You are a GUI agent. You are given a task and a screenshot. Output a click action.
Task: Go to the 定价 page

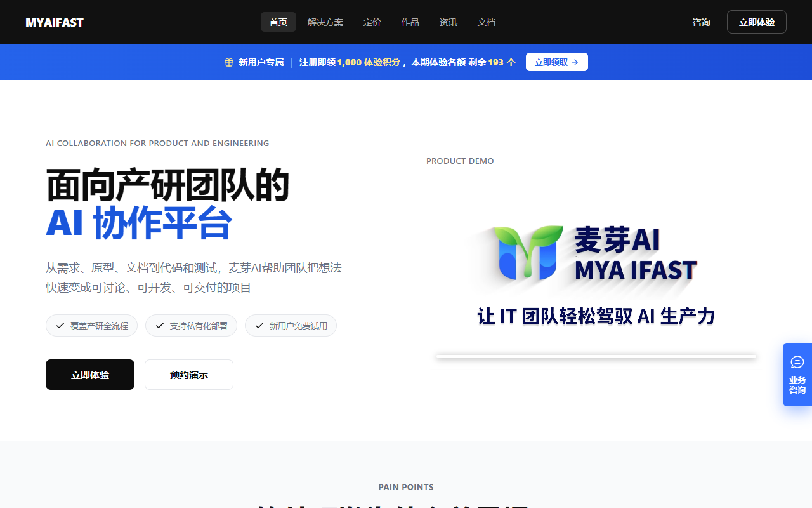[x=372, y=22]
